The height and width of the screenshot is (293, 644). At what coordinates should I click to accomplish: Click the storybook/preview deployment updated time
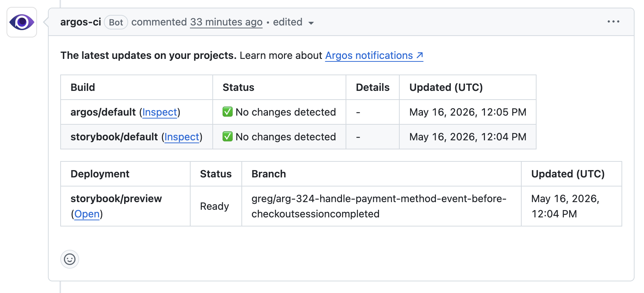tap(565, 206)
